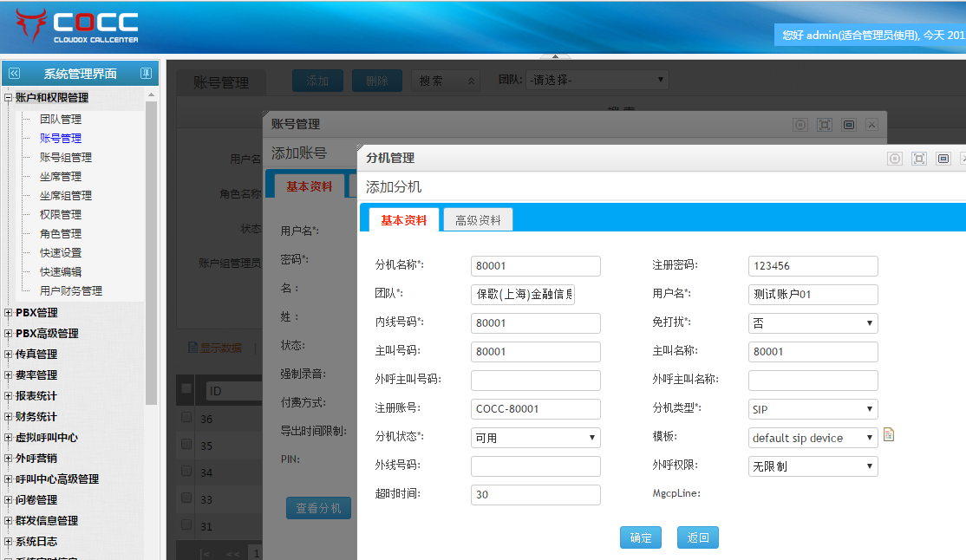966x560 pixels.
Task: Toggle the select-all checkbox in table header
Action: (x=186, y=390)
